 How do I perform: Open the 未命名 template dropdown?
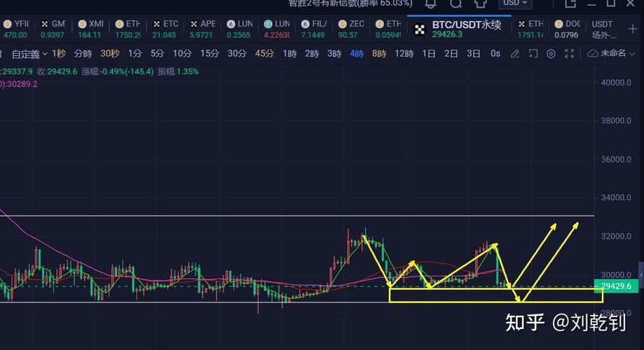pyautogui.click(x=612, y=53)
